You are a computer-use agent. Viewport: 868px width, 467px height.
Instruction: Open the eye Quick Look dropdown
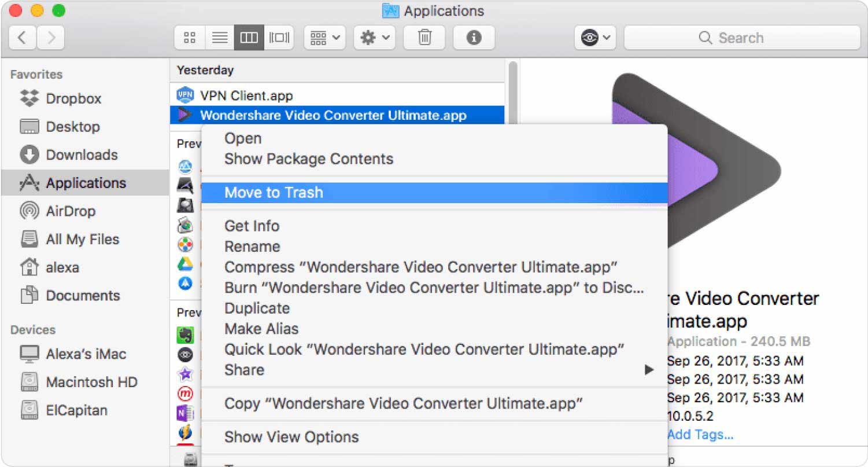click(595, 38)
